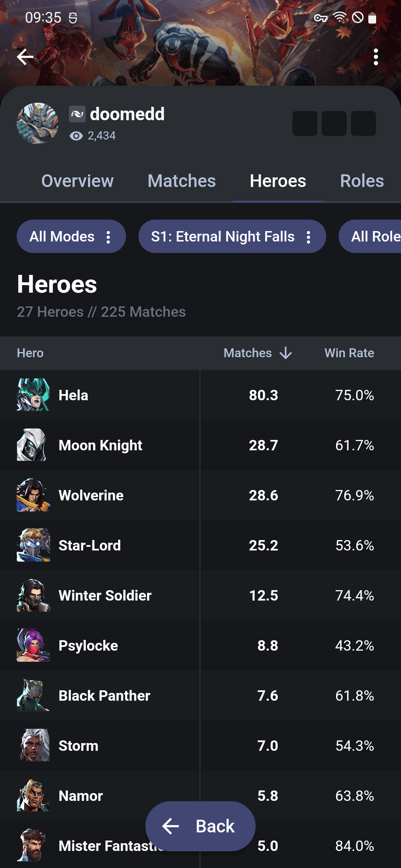Tap the profile views eye icon
The height and width of the screenshot is (868, 401).
click(76, 136)
